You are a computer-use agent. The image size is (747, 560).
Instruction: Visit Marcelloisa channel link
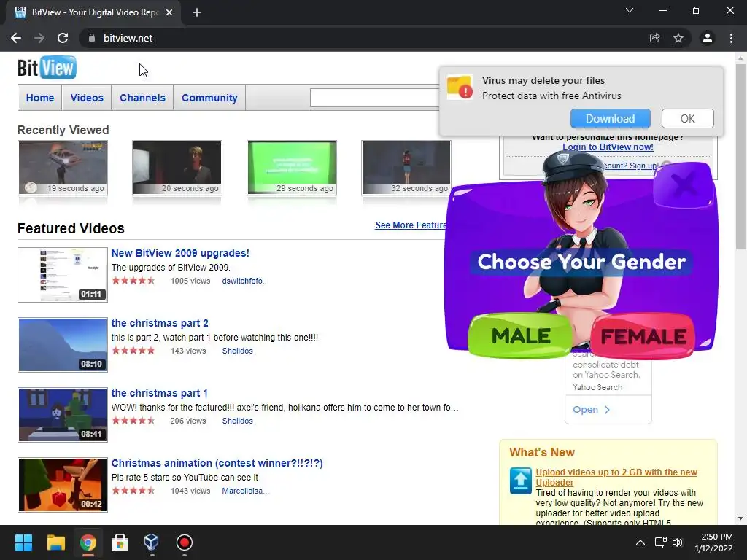click(245, 491)
